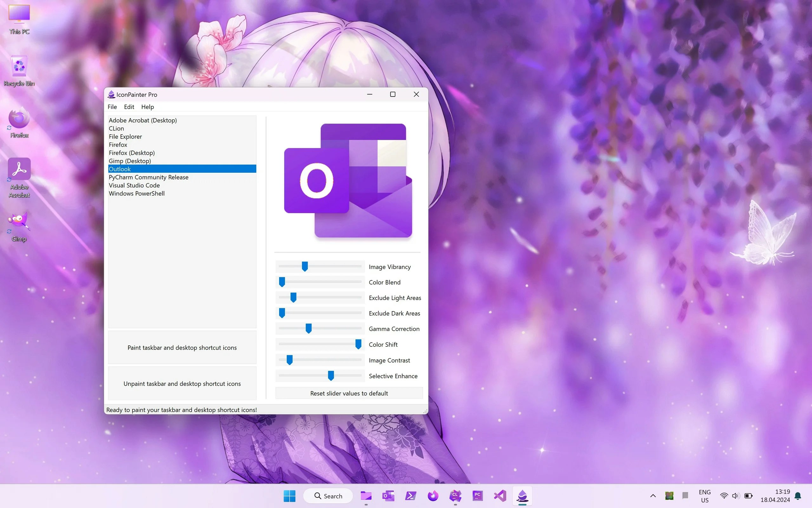Click Reset slider values to default

pyautogui.click(x=349, y=393)
